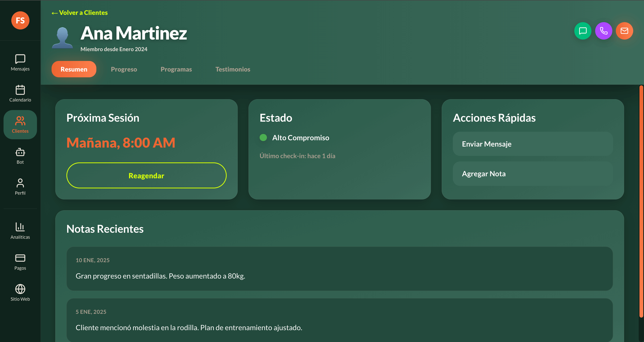Switch to the Progreso tab
Screen dimensions: 644x342
[x=124, y=69]
